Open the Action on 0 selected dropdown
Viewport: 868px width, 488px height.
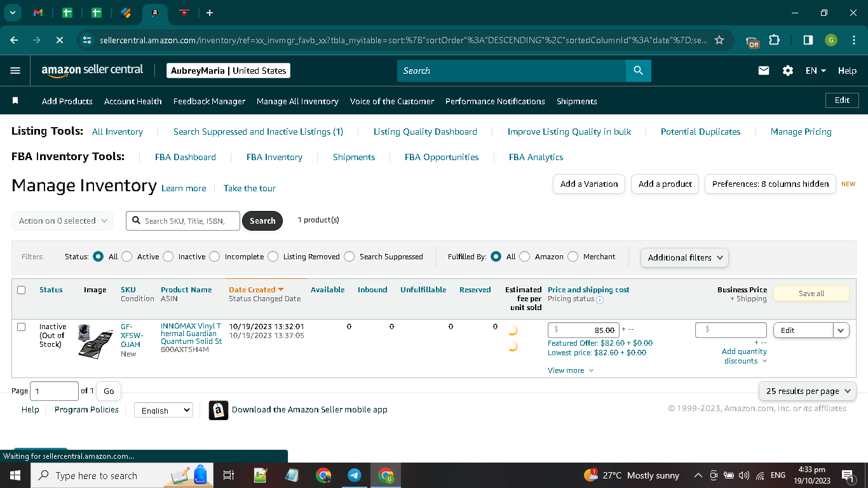(x=62, y=220)
